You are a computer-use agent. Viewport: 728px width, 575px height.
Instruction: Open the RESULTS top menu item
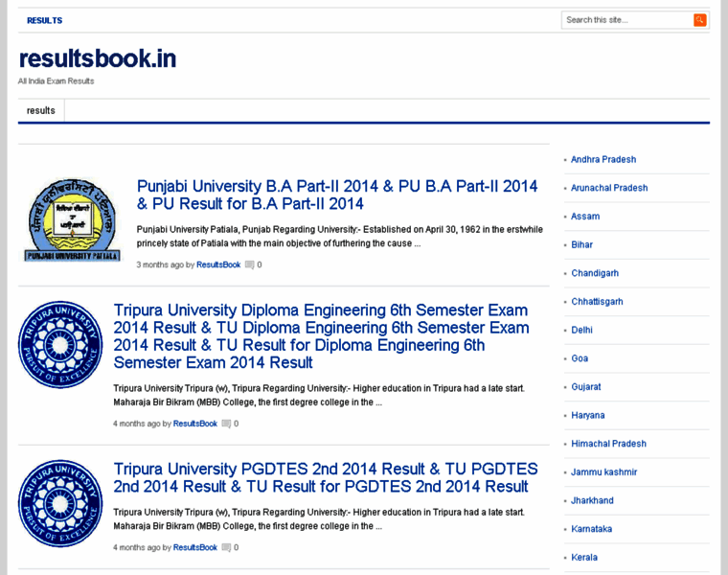[45, 20]
